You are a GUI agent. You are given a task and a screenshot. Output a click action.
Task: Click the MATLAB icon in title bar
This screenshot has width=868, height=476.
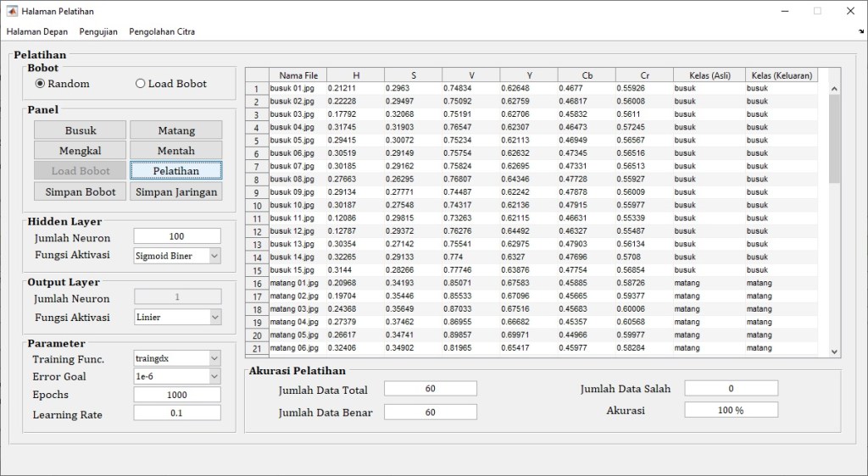[12, 11]
